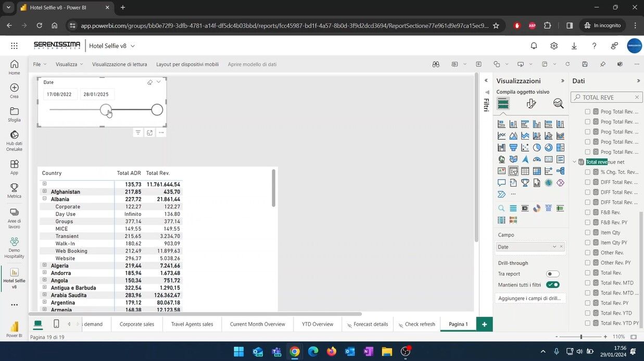Image resolution: width=644 pixels, height=361 pixels.
Task: Check the F&B Rev. field checkbox
Action: [x=588, y=213]
